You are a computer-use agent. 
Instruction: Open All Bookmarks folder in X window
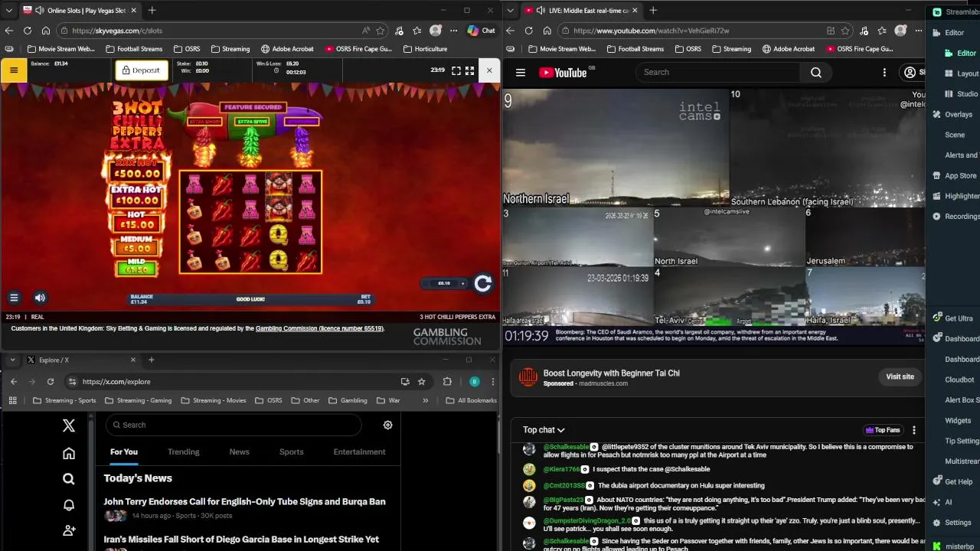coord(471,400)
